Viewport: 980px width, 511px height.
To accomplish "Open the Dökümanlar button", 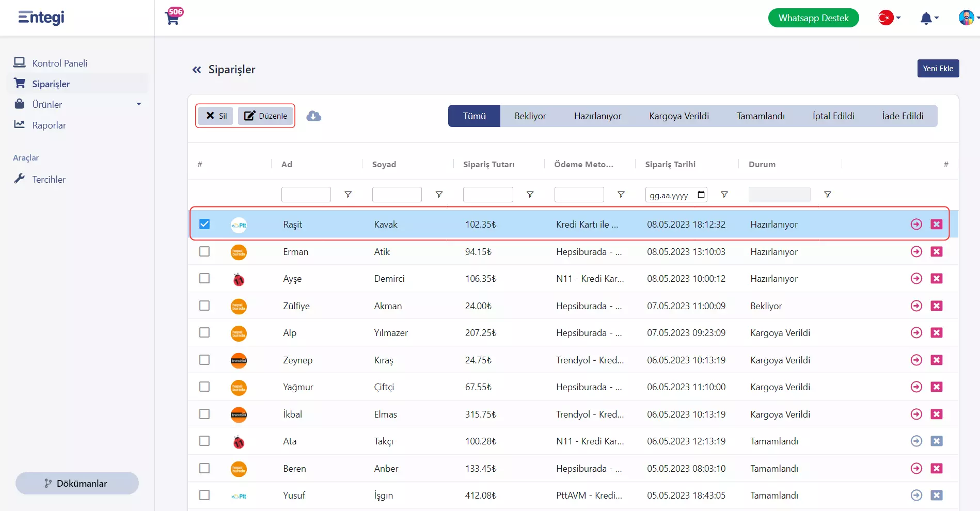I will (x=77, y=483).
